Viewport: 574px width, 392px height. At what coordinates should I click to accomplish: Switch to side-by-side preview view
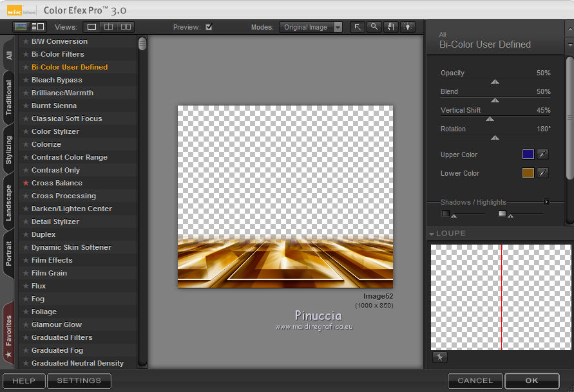(126, 27)
